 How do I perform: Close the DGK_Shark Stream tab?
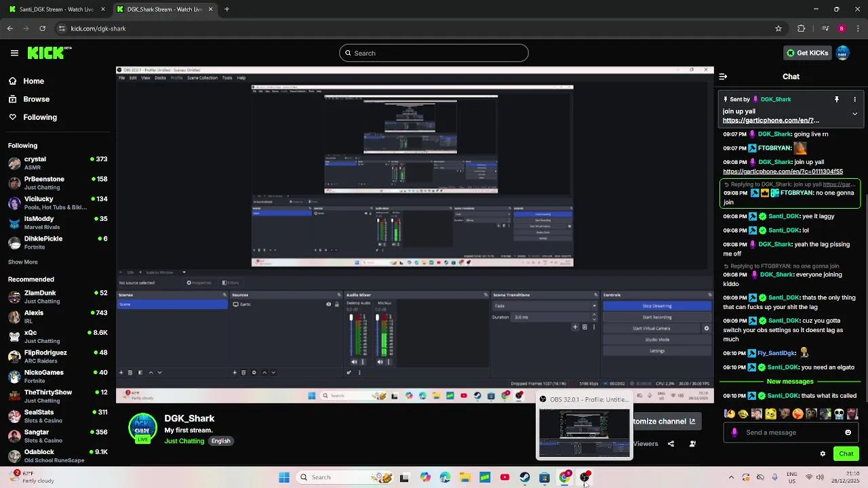tap(210, 9)
